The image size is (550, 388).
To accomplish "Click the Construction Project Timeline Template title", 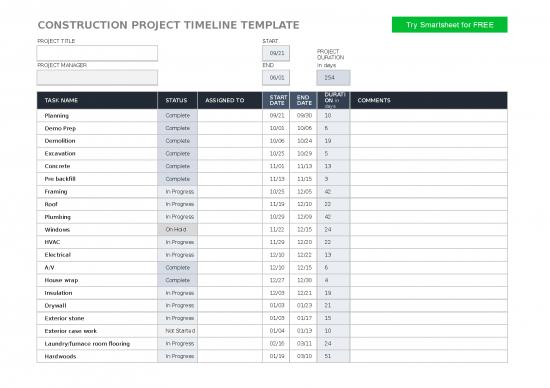I will [x=168, y=25].
